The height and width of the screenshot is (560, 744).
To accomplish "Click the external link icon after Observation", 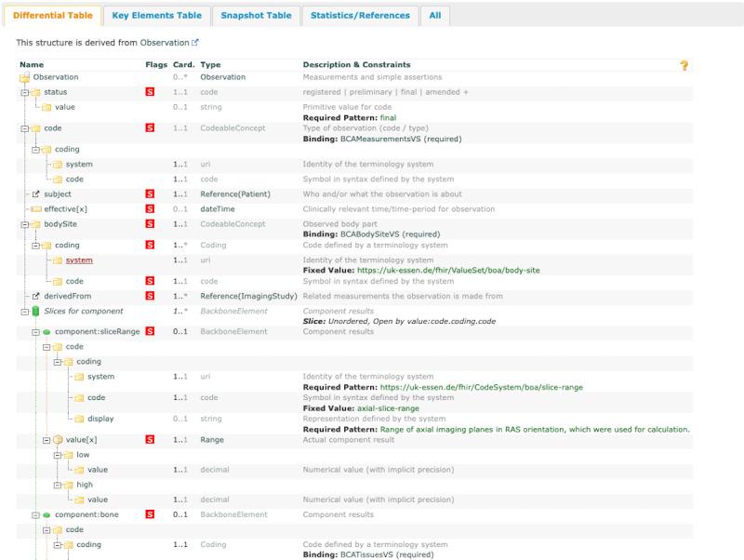I will point(195,43).
